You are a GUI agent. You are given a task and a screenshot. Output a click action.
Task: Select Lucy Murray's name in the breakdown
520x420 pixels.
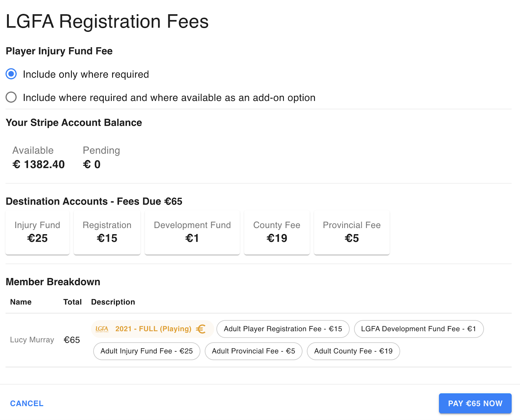pos(32,339)
